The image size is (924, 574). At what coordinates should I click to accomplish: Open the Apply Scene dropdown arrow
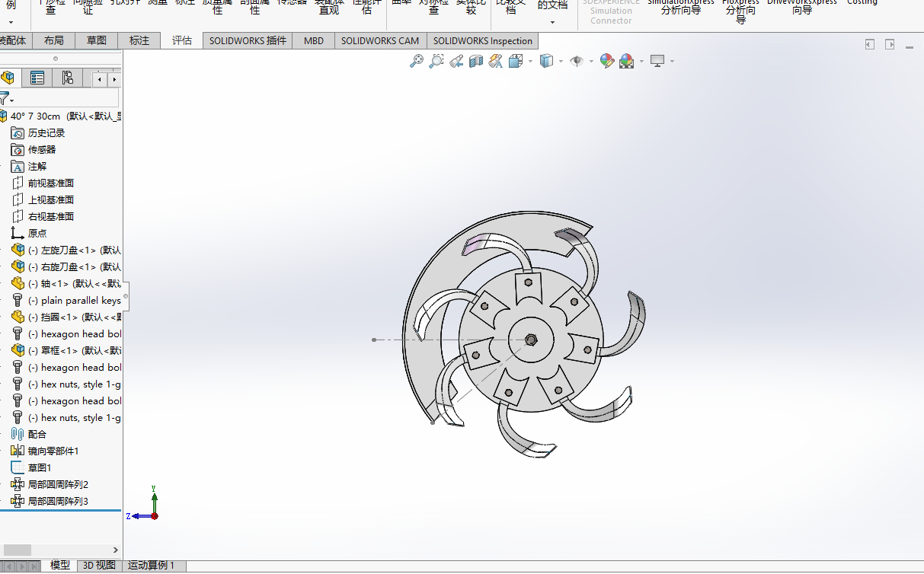641,61
